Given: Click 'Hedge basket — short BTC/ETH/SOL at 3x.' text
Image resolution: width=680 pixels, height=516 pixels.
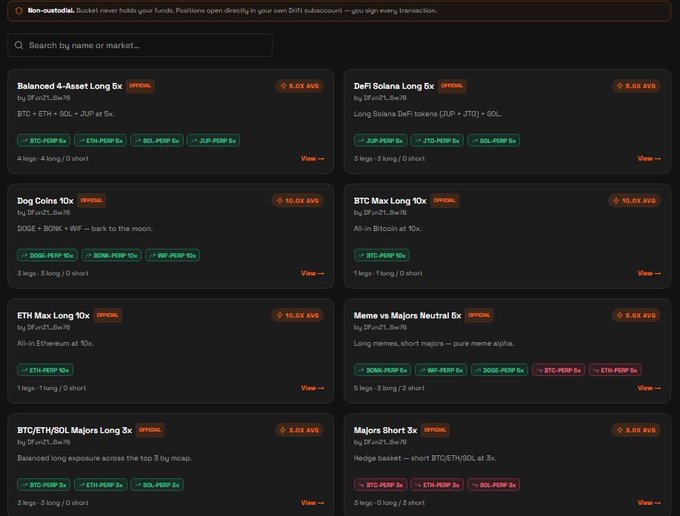Looking at the screenshot, I should [425, 458].
